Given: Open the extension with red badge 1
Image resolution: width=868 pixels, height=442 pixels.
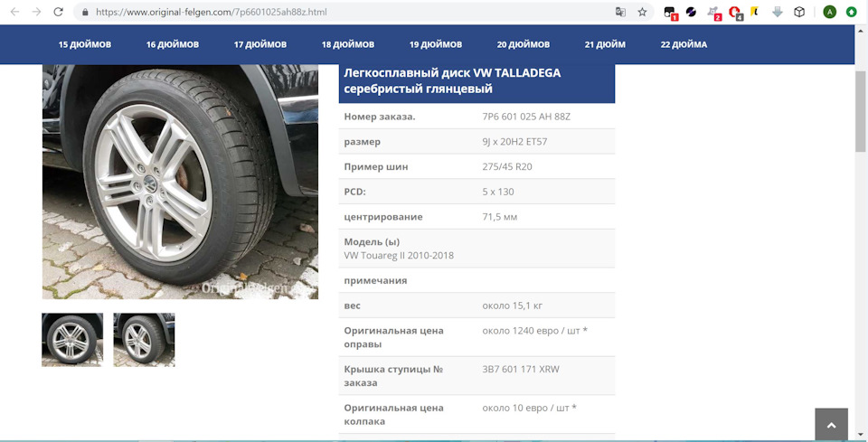Looking at the screenshot, I should [x=670, y=12].
